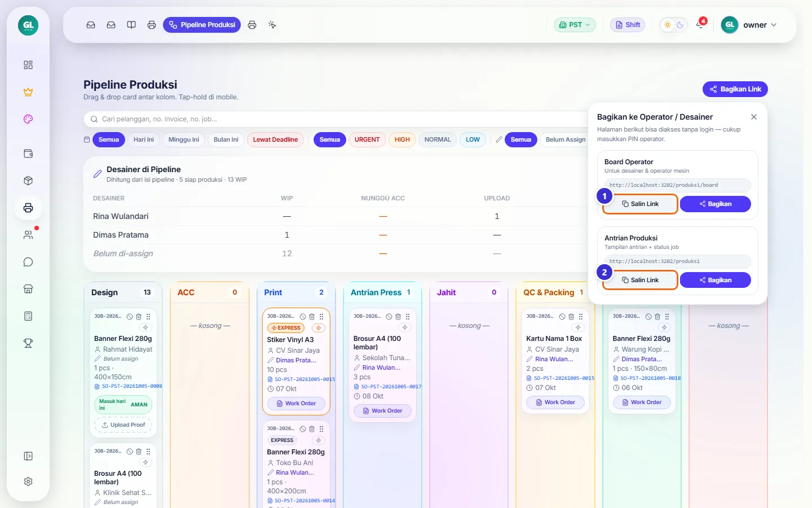Delete the Stiker Vinyl A3 card via trash icon
812x508 pixels.
[x=312, y=317]
